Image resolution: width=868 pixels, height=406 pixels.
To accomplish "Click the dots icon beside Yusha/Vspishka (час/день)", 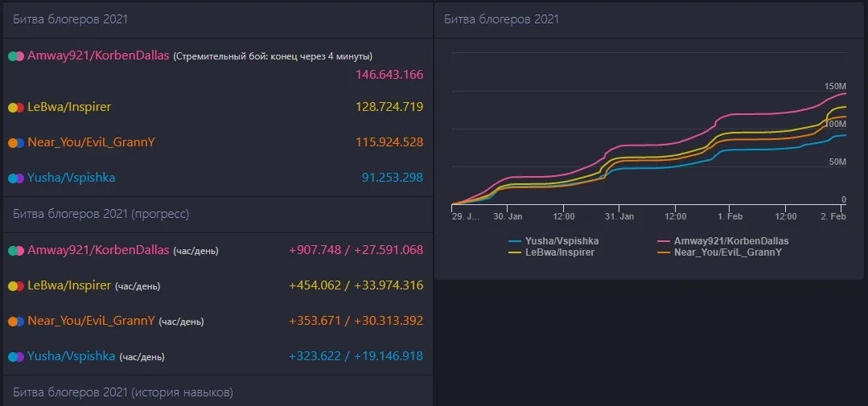I will 16,356.
